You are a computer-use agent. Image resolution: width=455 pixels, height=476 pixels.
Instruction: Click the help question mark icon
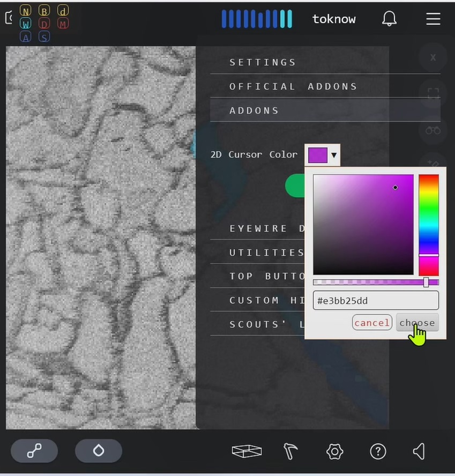(x=378, y=451)
